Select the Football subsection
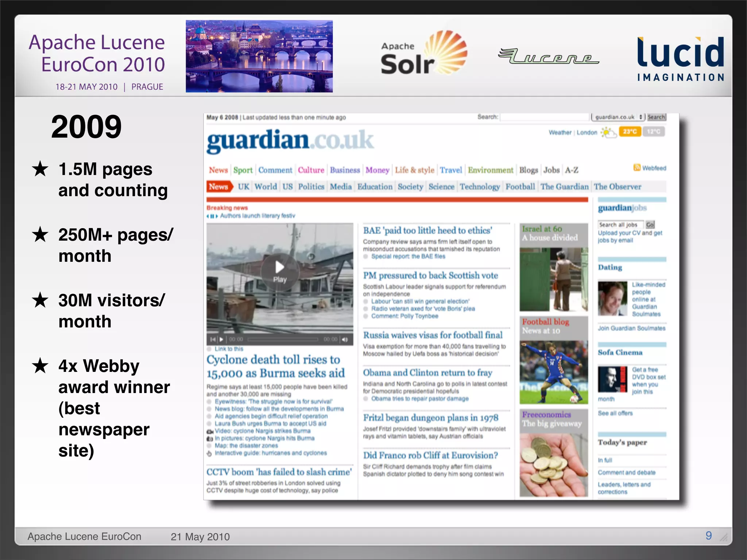 tap(520, 187)
